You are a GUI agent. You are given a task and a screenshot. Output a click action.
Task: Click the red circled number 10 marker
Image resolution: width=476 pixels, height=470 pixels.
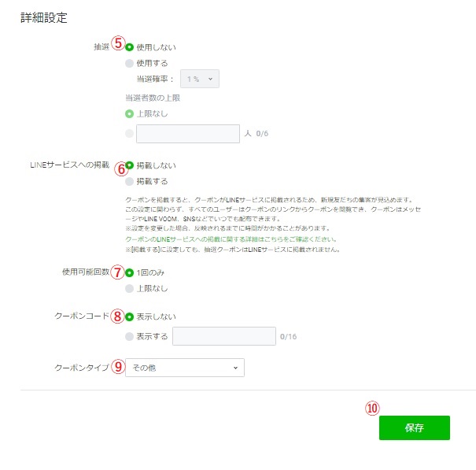(372, 409)
